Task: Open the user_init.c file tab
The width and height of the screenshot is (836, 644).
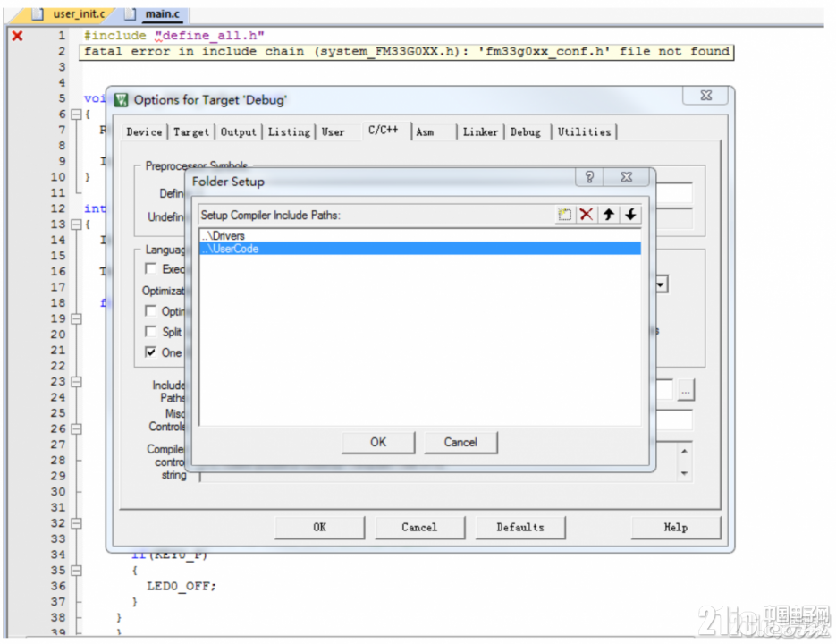Action: (x=72, y=14)
